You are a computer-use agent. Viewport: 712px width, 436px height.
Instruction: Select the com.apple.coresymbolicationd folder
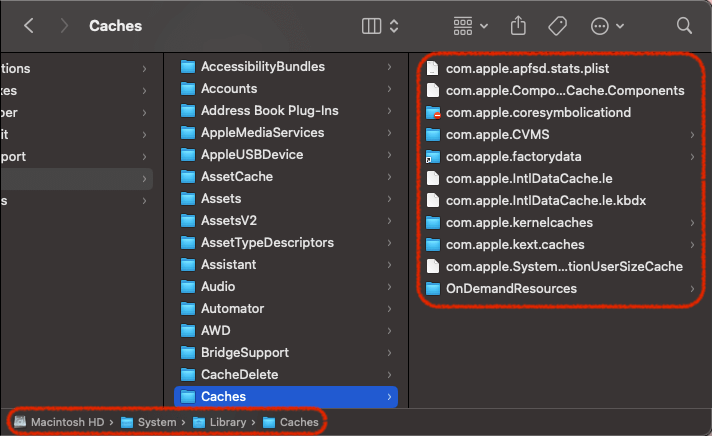coord(538,113)
